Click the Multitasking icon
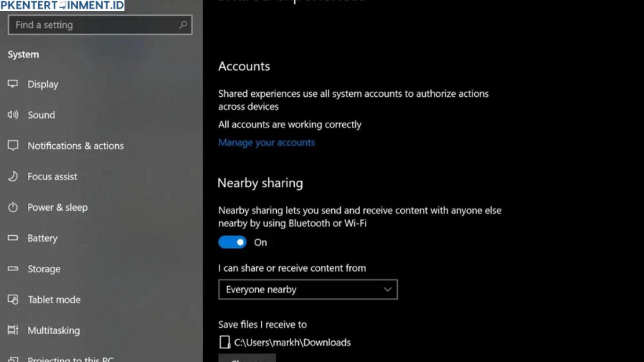This screenshot has height=362, width=644. tap(13, 330)
